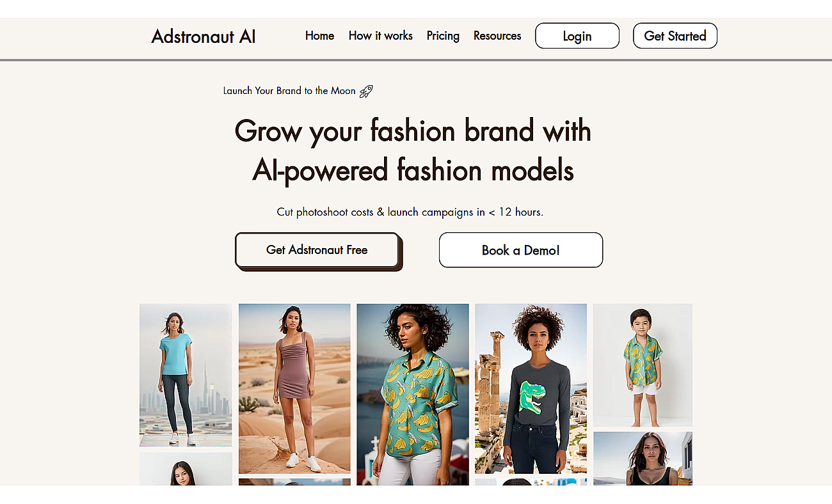The image size is (832, 504).
Task: Go to the Home menu item
Action: pyautogui.click(x=319, y=36)
